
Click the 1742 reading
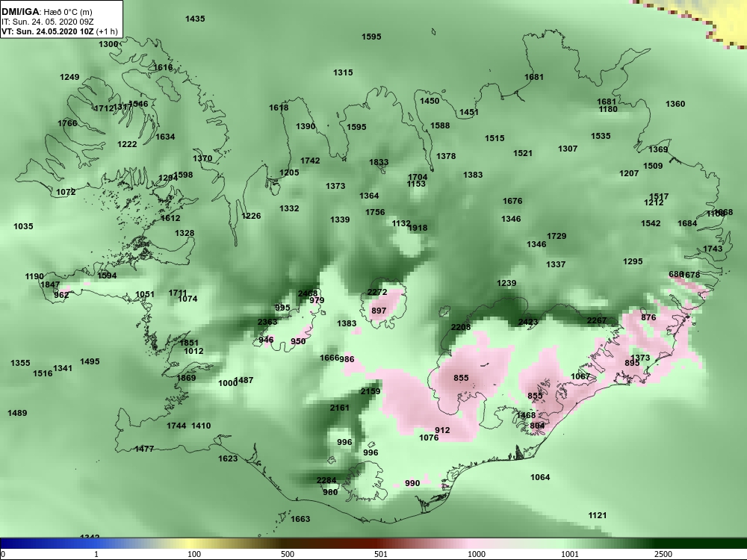[310, 161]
